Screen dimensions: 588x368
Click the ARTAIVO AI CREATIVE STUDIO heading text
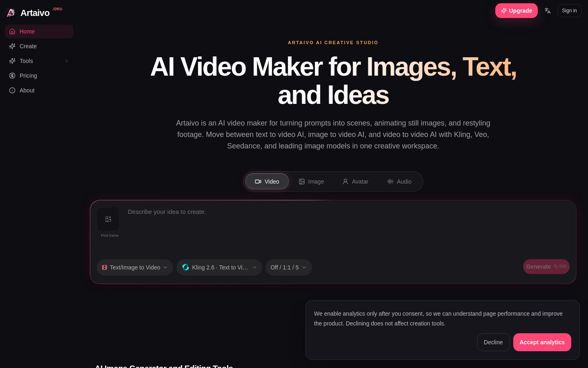[x=333, y=43]
